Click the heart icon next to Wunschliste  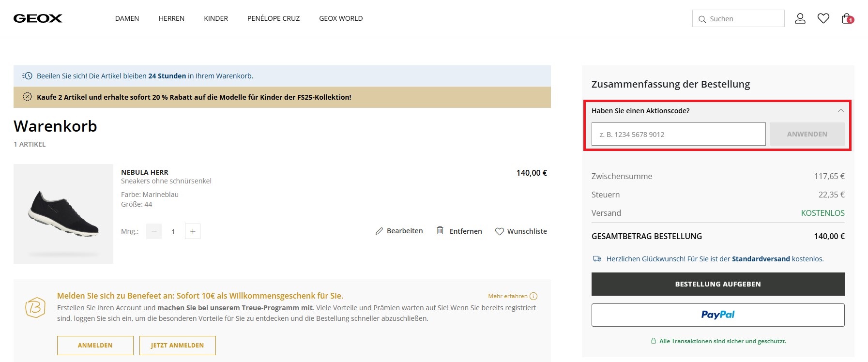point(500,231)
